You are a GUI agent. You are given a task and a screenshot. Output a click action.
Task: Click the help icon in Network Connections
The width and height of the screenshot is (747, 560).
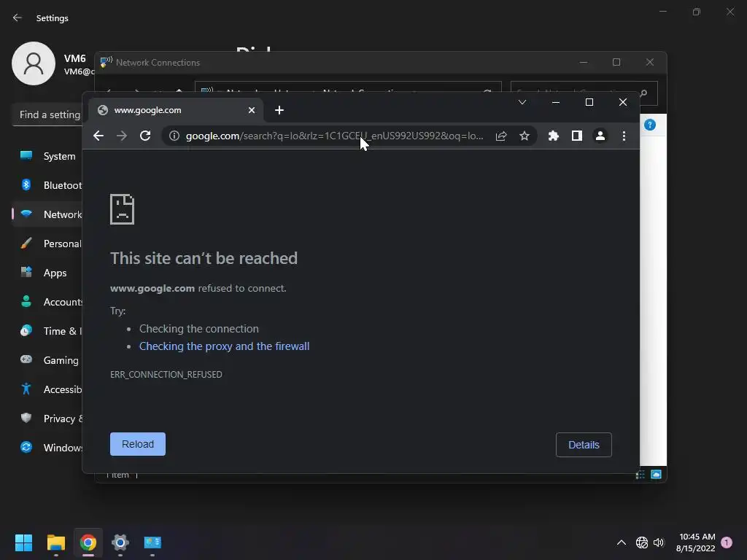point(650,125)
